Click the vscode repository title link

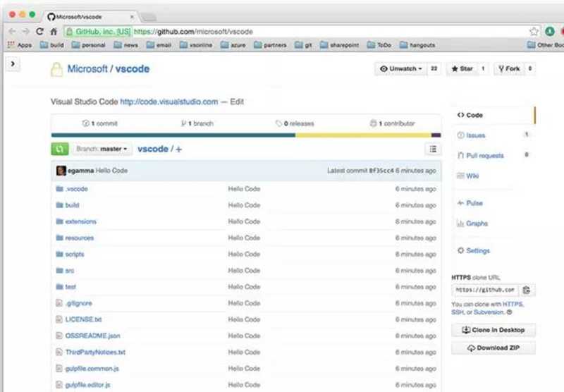133,68
